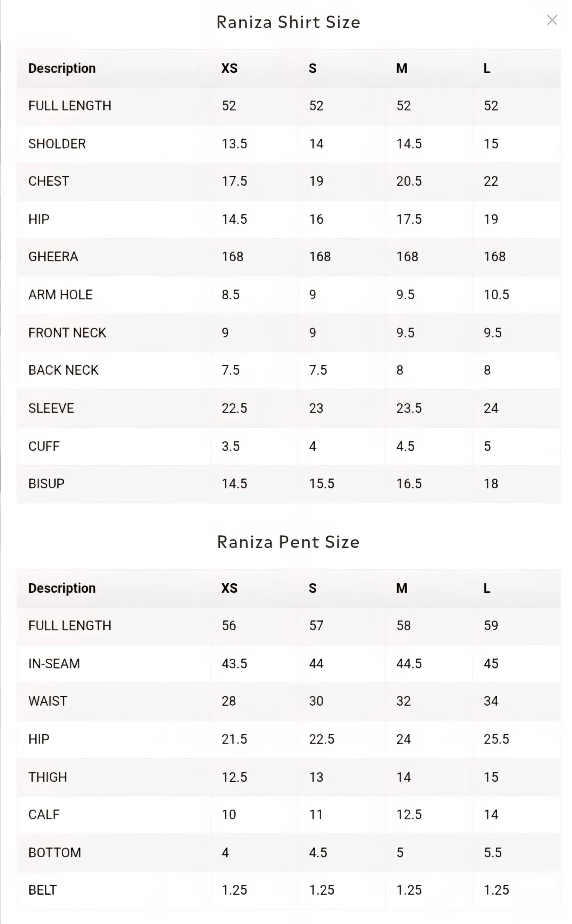Viewport: 572px width, 924px height.
Task: Click the BISUP row label
Action: (x=46, y=483)
